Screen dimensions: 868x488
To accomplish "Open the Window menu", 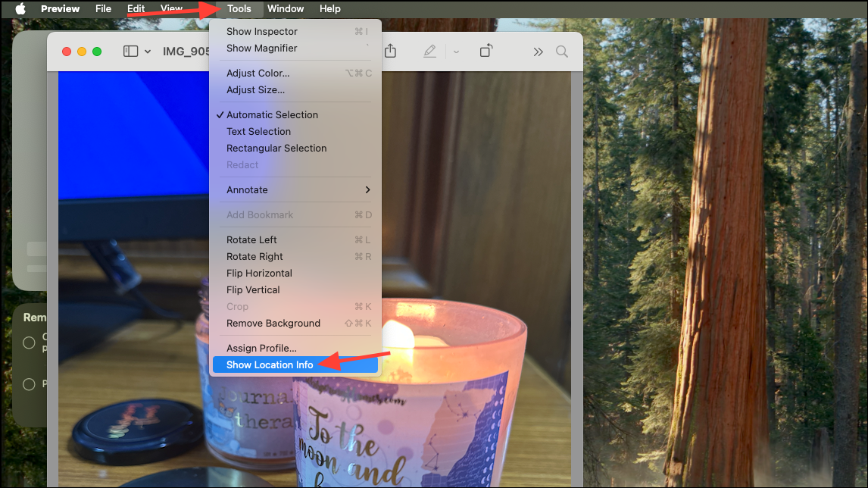I will 285,9.
